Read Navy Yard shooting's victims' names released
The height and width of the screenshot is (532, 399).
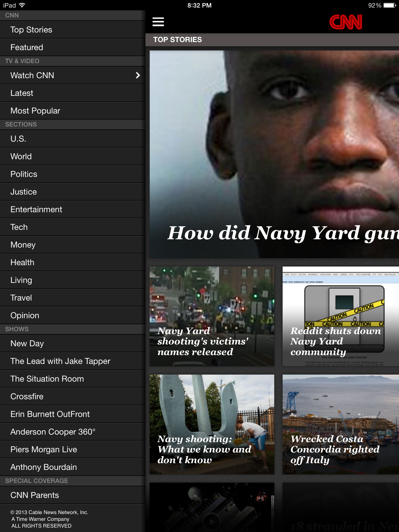point(212,316)
